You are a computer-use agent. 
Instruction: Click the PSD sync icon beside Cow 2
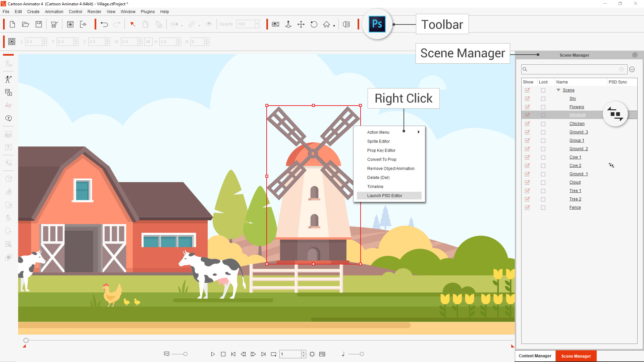[x=611, y=165]
